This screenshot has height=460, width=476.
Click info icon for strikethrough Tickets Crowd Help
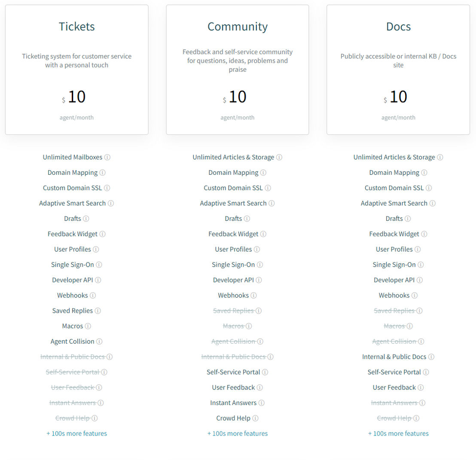tap(95, 418)
